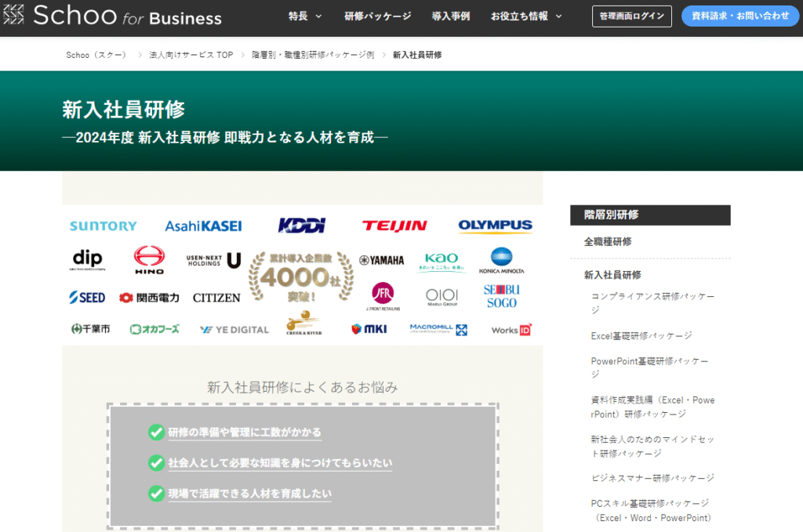The width and height of the screenshot is (803, 532).
Task: Click the checkmark beside 社会人として必要な知識を身につけてもらいたい
Action: [x=156, y=463]
